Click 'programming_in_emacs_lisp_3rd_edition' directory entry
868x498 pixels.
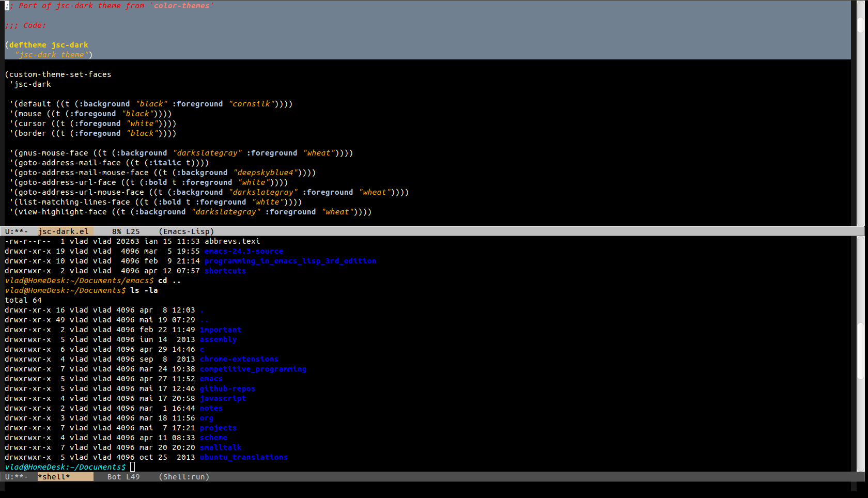290,261
